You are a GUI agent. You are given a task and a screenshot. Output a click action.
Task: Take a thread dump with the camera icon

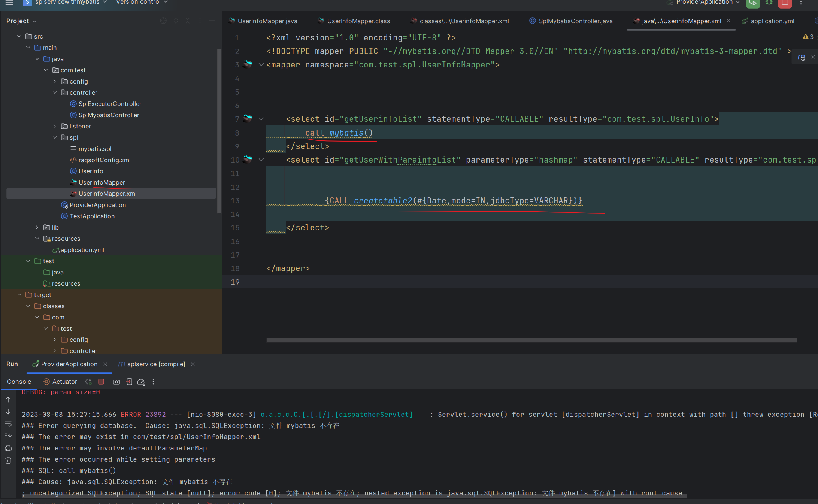(116, 382)
